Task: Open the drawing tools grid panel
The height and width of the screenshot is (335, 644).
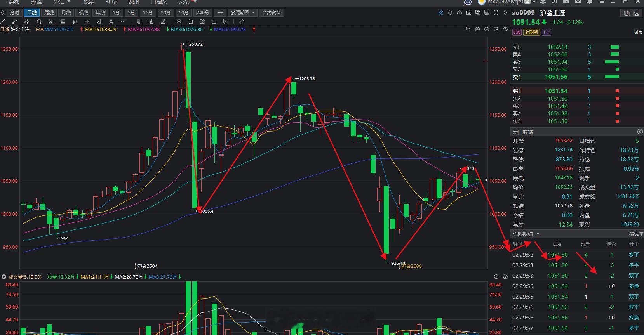Action: pyautogui.click(x=202, y=21)
